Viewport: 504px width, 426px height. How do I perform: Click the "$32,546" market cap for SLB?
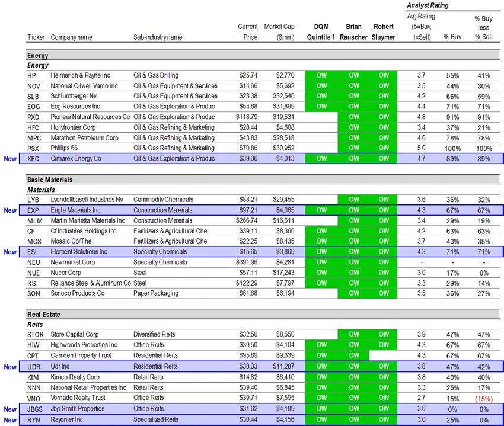283,96
